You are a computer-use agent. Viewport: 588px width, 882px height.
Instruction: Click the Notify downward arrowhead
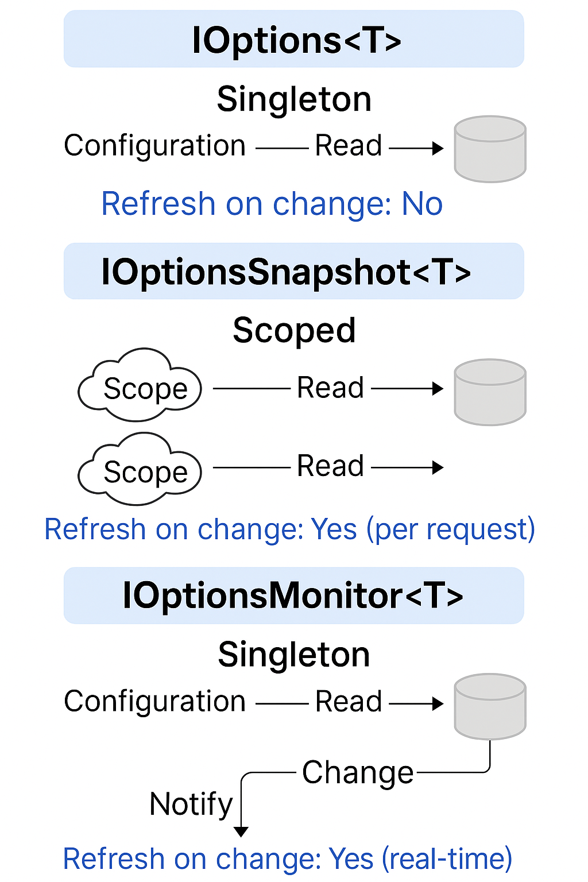[241, 831]
